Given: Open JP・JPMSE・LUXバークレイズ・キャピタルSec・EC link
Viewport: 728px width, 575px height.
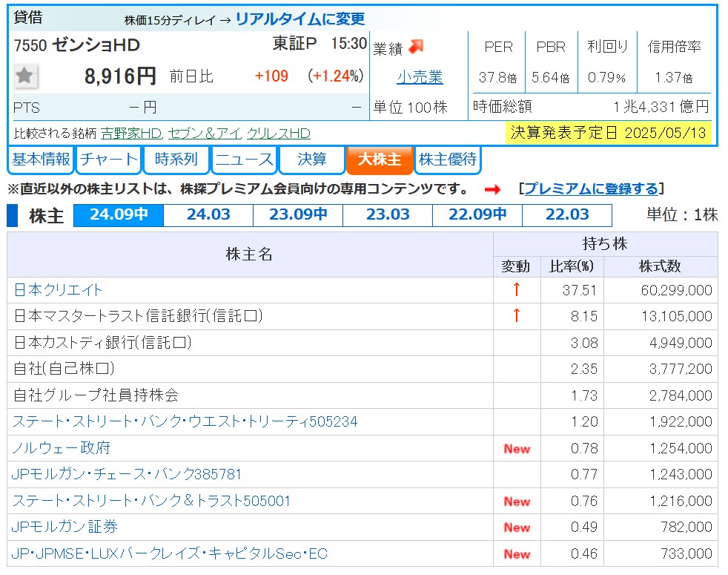Looking at the screenshot, I should pyautogui.click(x=170, y=553).
